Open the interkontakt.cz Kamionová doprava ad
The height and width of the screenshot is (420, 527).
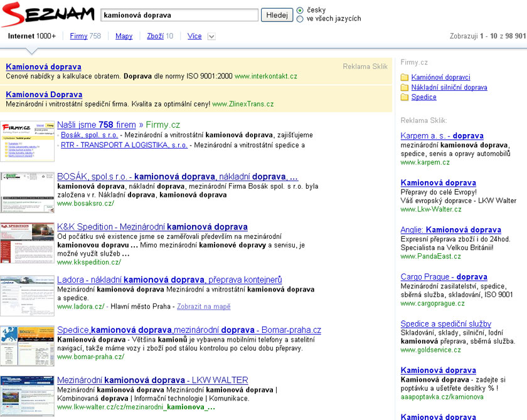pyautogui.click(x=43, y=67)
